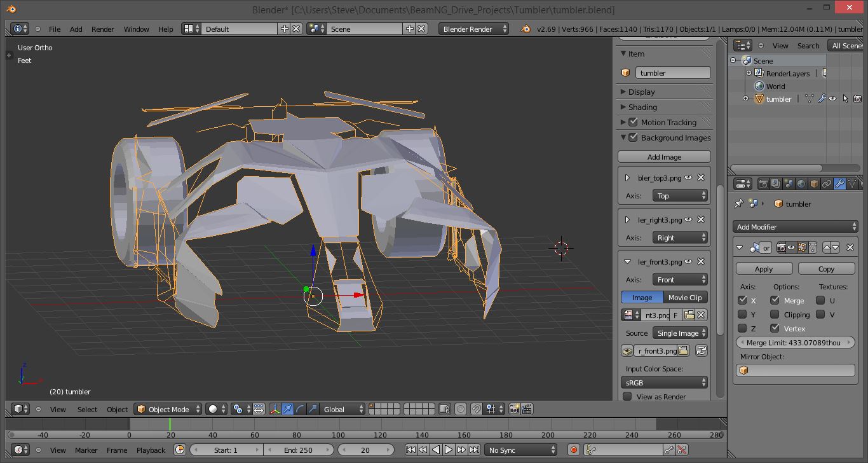Image resolution: width=868 pixels, height=463 pixels.
Task: Enable View as Render checkbox
Action: coord(628,396)
